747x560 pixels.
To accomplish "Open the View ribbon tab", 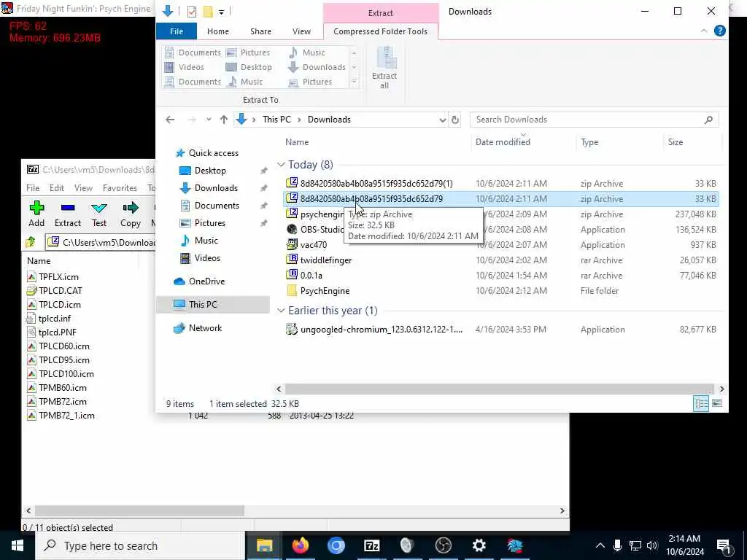I will [301, 31].
